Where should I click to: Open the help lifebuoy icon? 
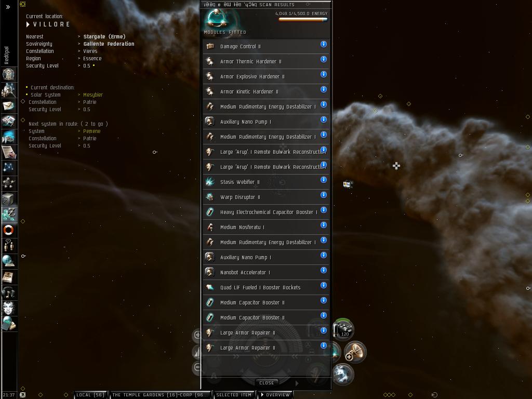8,230
